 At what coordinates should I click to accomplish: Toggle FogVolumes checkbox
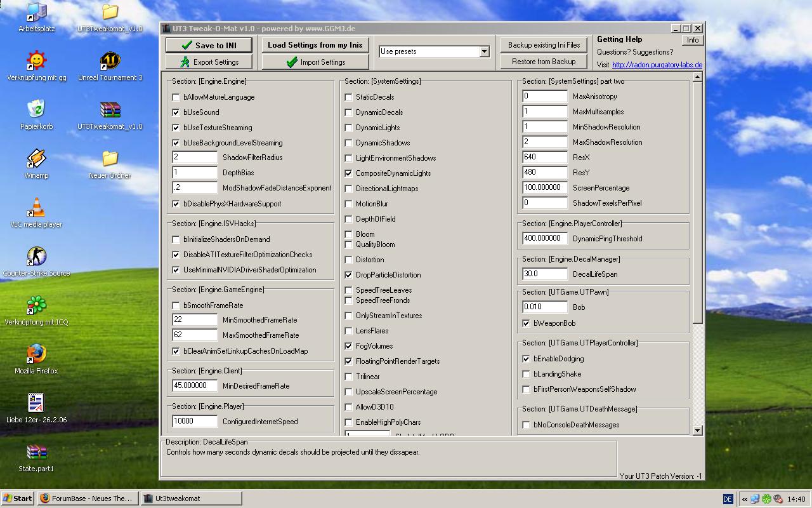point(349,346)
